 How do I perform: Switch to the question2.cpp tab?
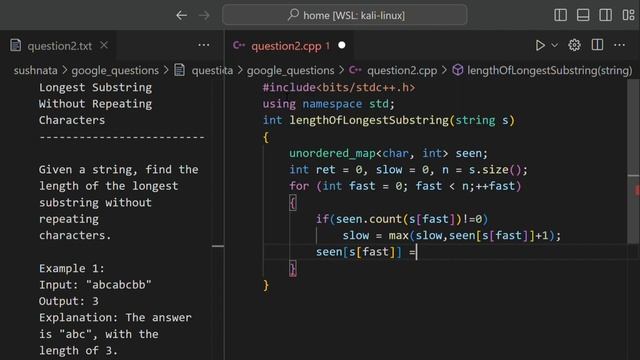(x=287, y=46)
